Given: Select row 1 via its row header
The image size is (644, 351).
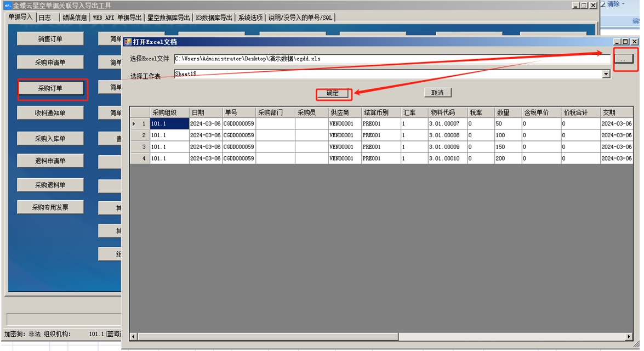Looking at the screenshot, I should [140, 123].
